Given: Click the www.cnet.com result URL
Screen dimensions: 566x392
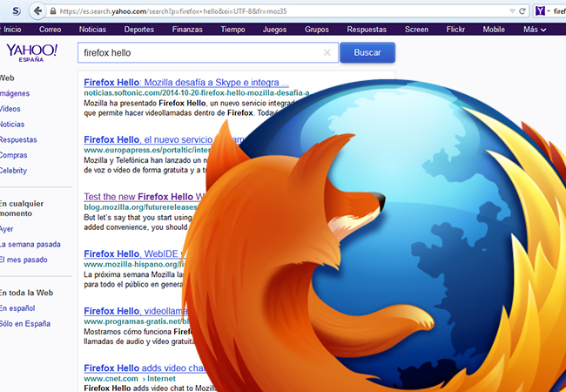Looking at the screenshot, I should (111, 379).
